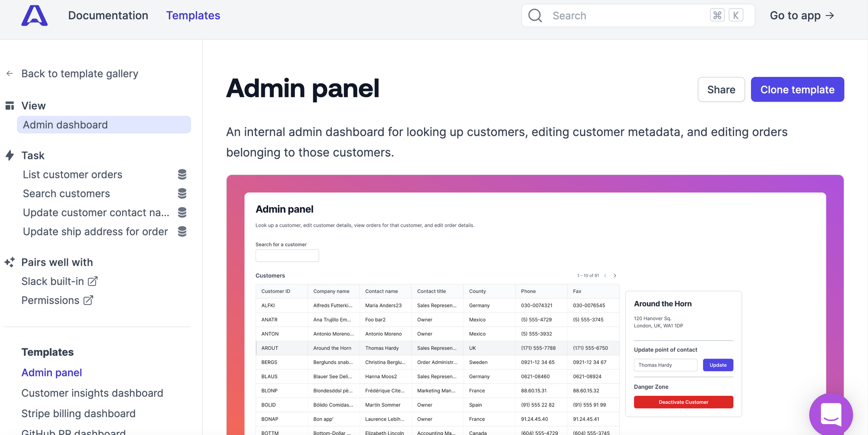Click database icon beside List customer orders
Viewport: 868px width, 435px height.
182,175
